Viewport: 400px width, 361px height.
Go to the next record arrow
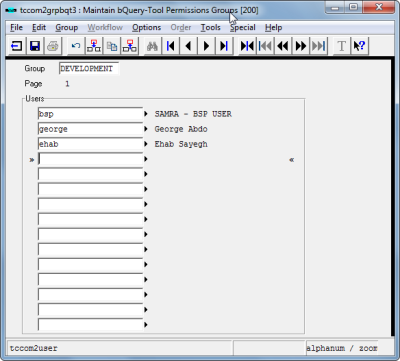pos(206,46)
